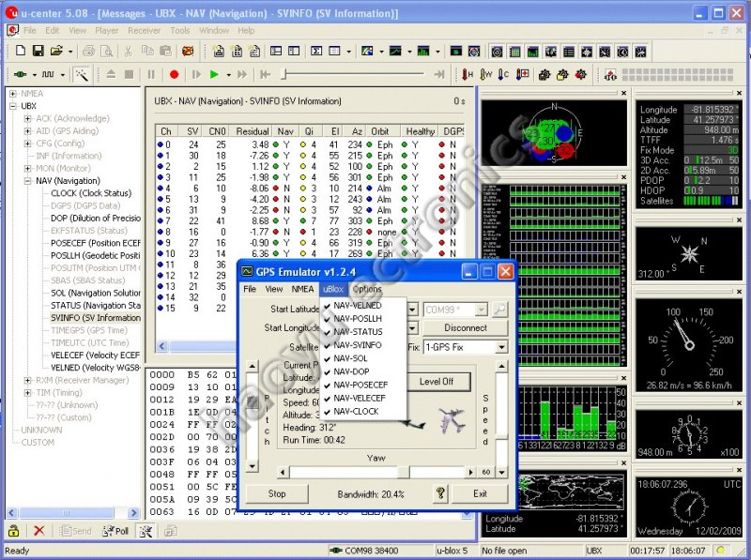Open the Sigma statistic view icon
The width and height of the screenshot is (751, 560).
pyautogui.click(x=316, y=51)
